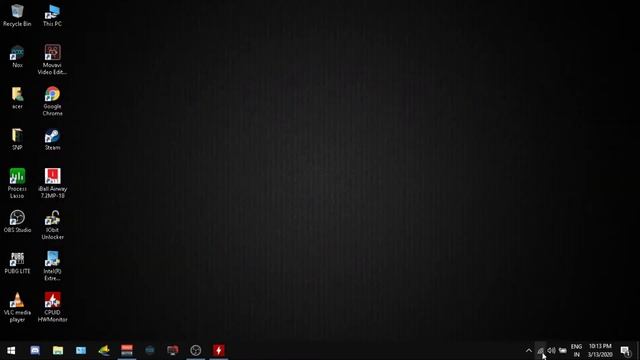Select the Intel(R) Extreme desktop shortcut
Image resolution: width=640 pixels, height=360 pixels.
tap(52, 266)
